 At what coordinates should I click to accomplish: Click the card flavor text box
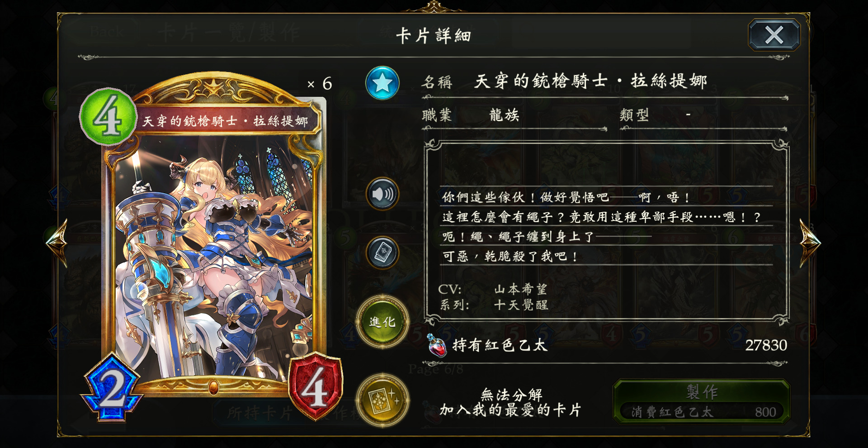[606, 233]
